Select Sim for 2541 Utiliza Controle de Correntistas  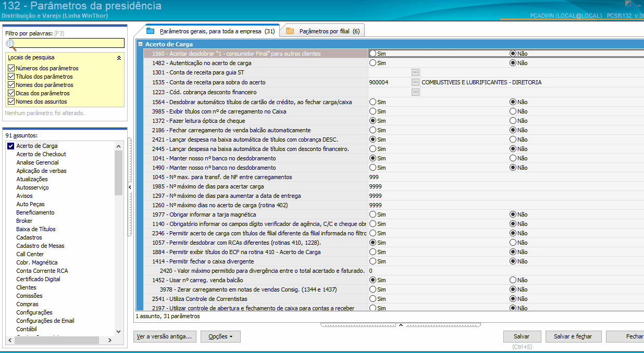tap(373, 299)
